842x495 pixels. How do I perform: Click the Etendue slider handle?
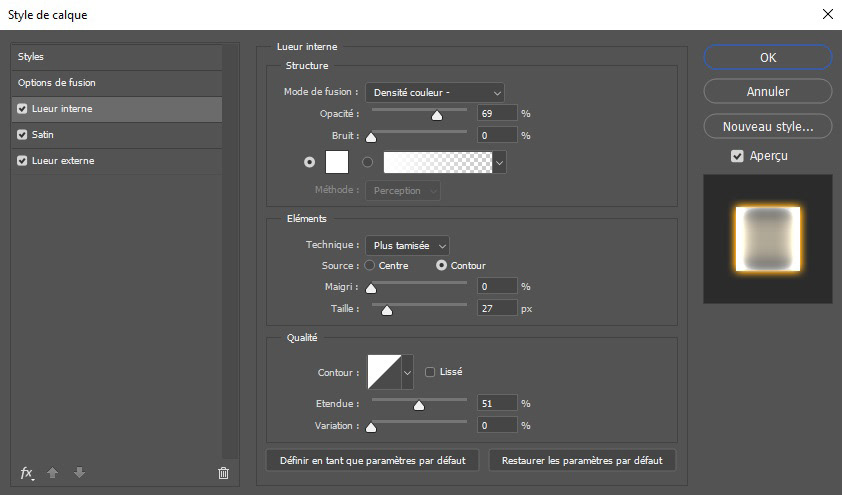419,405
